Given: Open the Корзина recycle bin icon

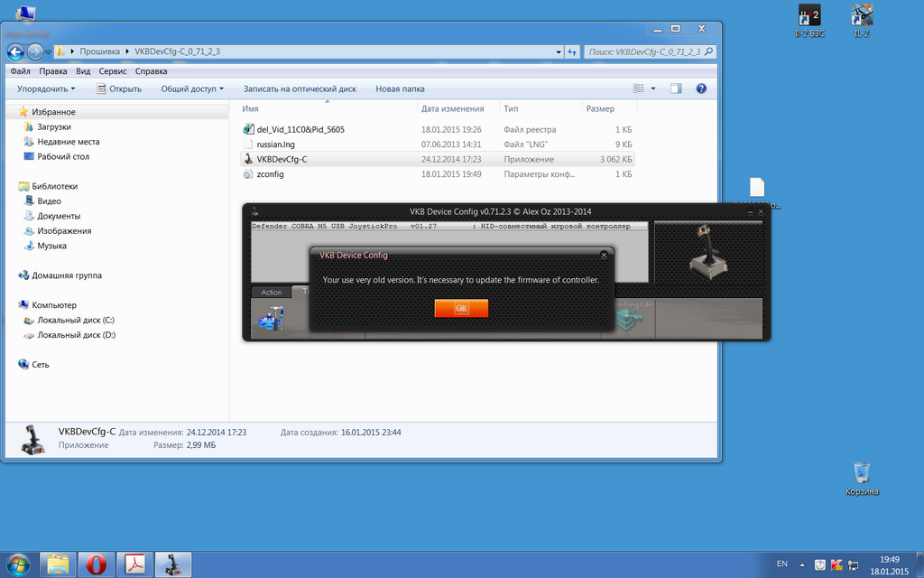Looking at the screenshot, I should (x=862, y=479).
